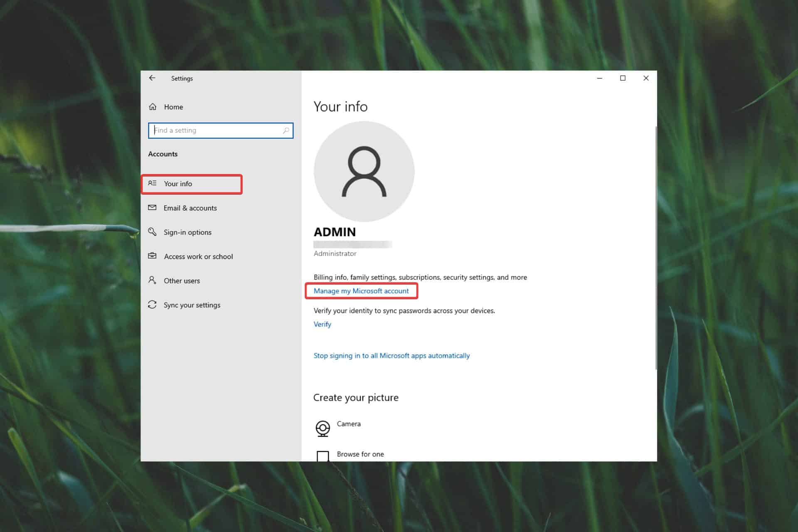Screen dimensions: 798x532
Task: Click the Your info page heading
Action: [340, 107]
